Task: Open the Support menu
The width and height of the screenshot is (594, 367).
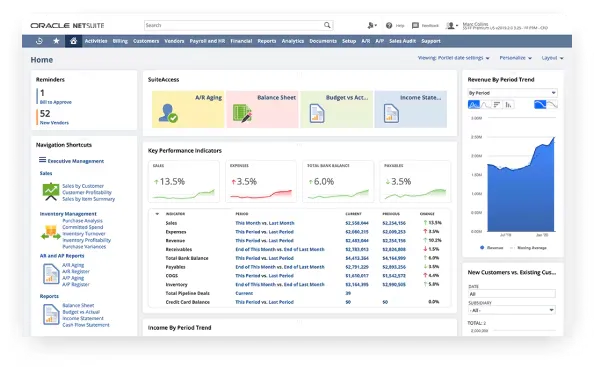Action: (x=431, y=41)
